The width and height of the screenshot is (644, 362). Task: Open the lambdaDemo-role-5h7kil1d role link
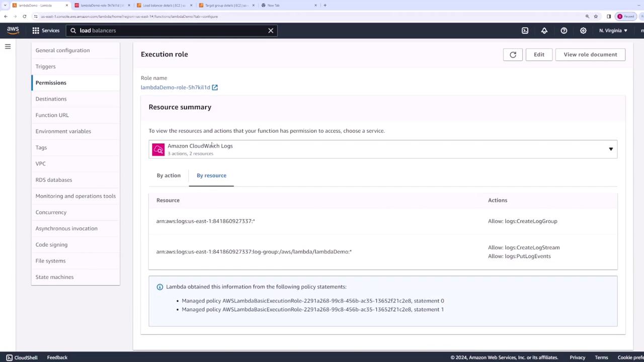176,87
